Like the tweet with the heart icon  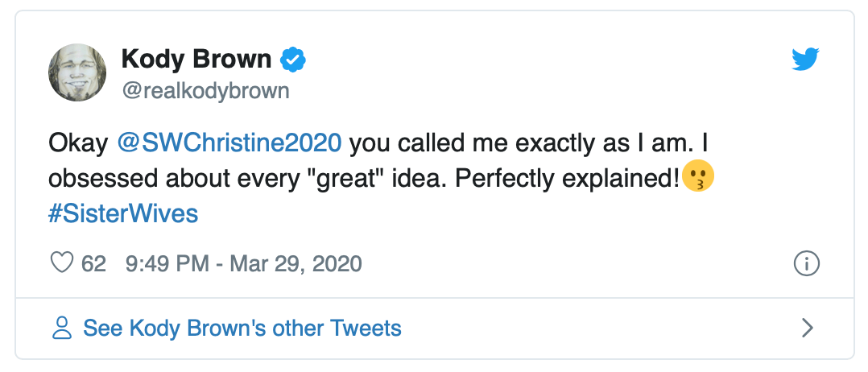(61, 263)
